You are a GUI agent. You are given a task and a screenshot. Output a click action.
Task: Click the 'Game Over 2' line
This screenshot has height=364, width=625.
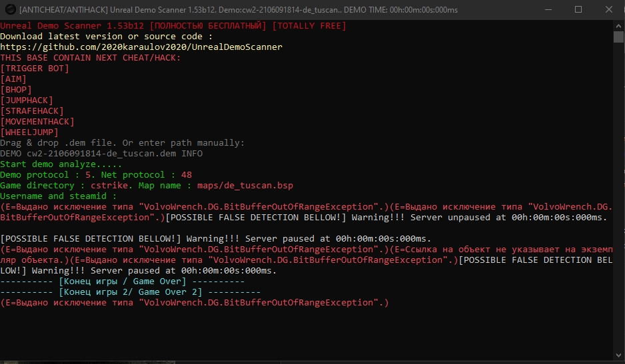131,292
